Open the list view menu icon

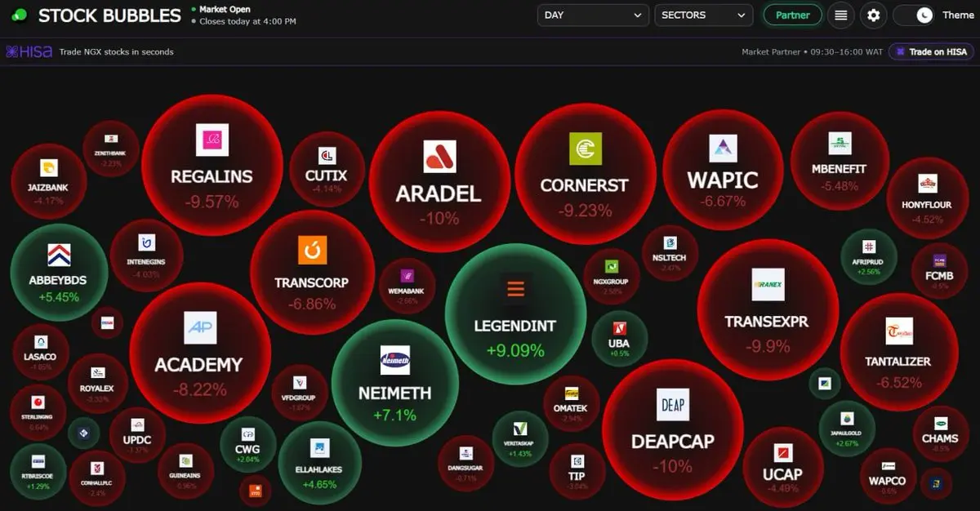(840, 15)
